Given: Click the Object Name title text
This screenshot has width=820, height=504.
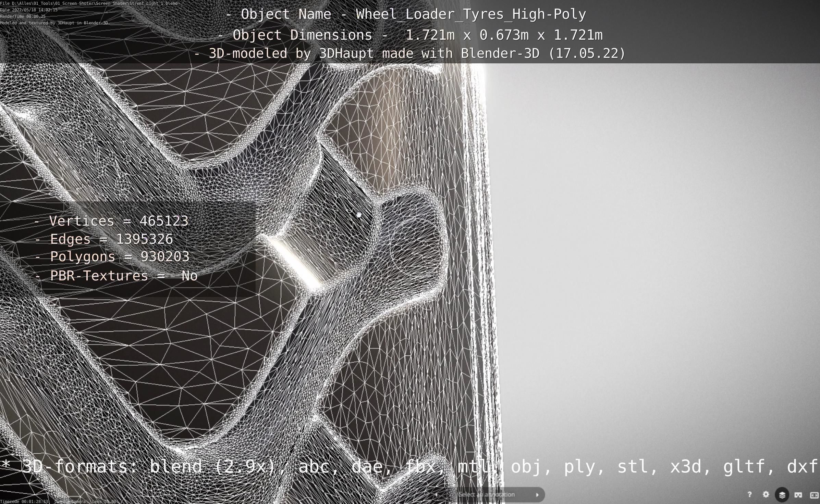Looking at the screenshot, I should (x=406, y=14).
